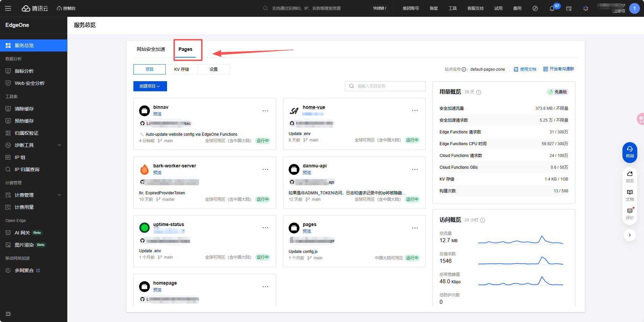
Task: Open the 工具 menu
Action: pos(453,8)
